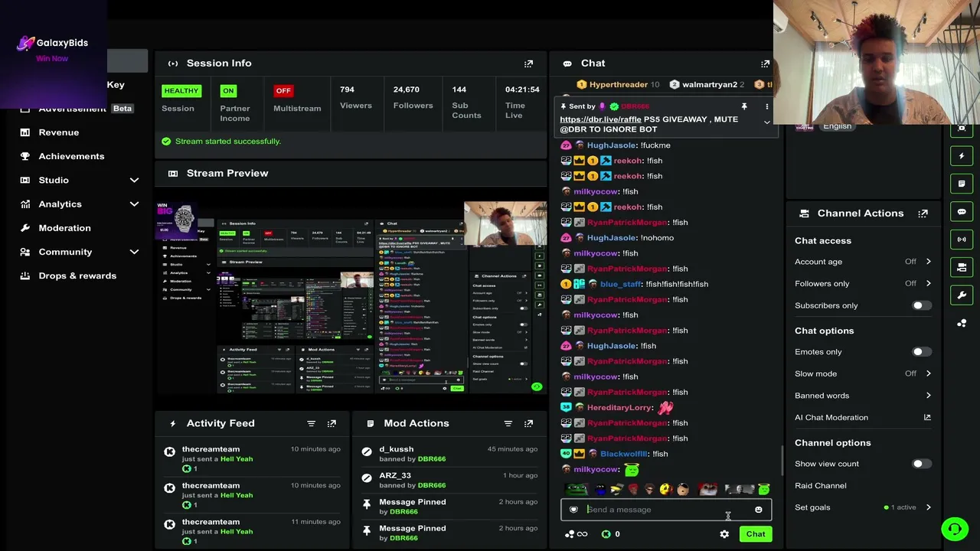This screenshot has width=980, height=551.
Task: Click the chat scrollbar
Action: (x=782, y=461)
